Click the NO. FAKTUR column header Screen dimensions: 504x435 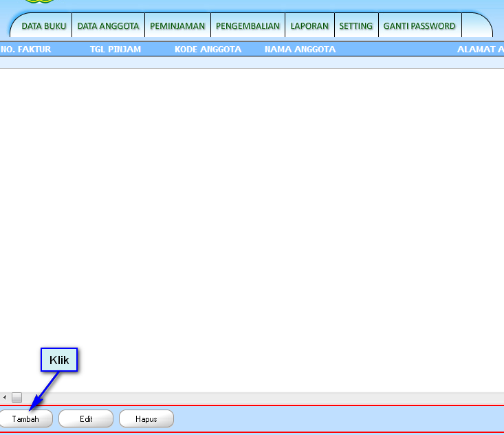(x=26, y=50)
